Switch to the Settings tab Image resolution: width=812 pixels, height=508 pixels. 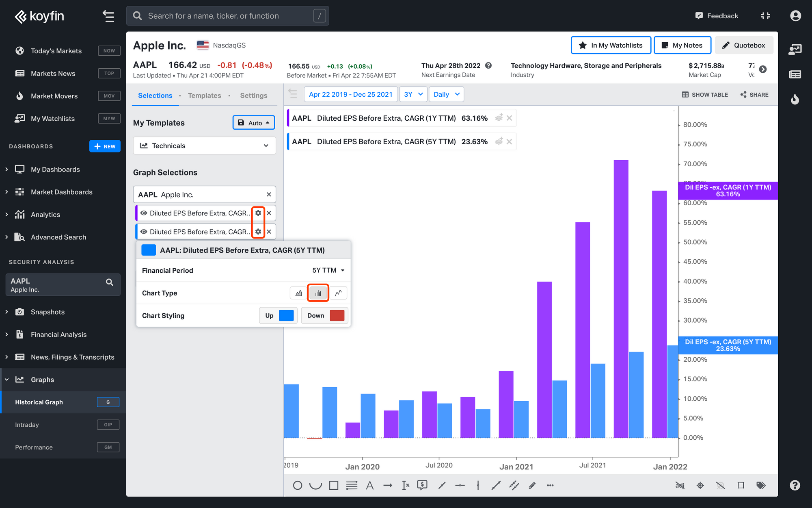[254, 96]
